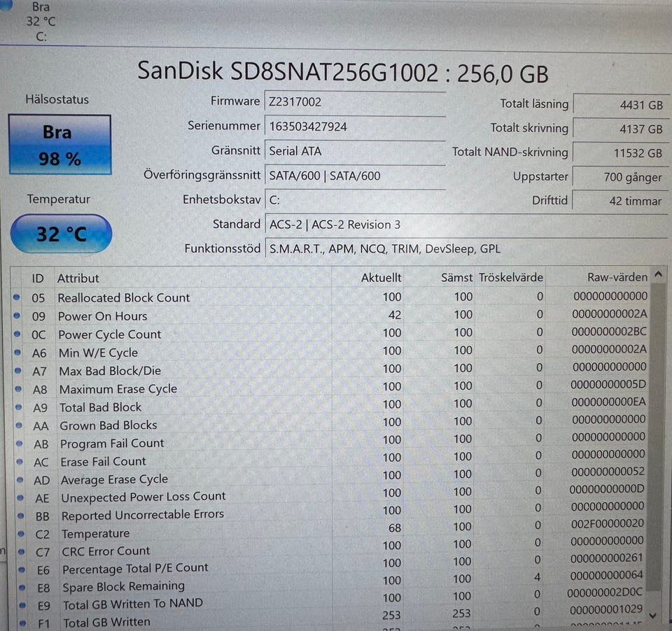Click raw value 000000002D0C
The height and width of the screenshot is (631, 672).
point(605,593)
